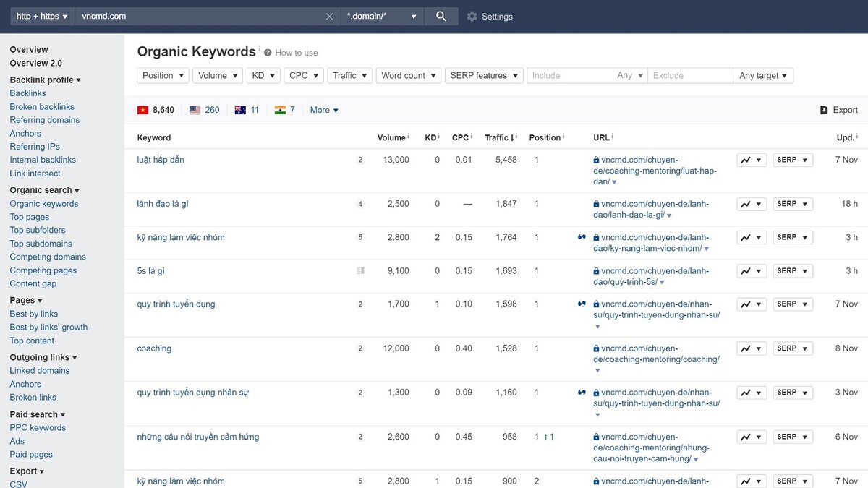This screenshot has width=868, height=488.
Task: Open Top pages in the sidebar
Action: click(30, 217)
